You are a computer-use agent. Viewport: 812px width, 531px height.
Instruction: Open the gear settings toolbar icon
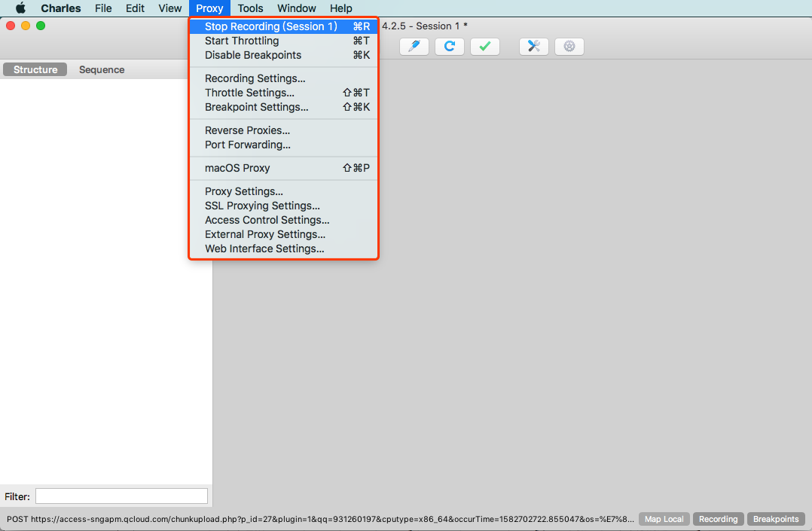pos(569,46)
